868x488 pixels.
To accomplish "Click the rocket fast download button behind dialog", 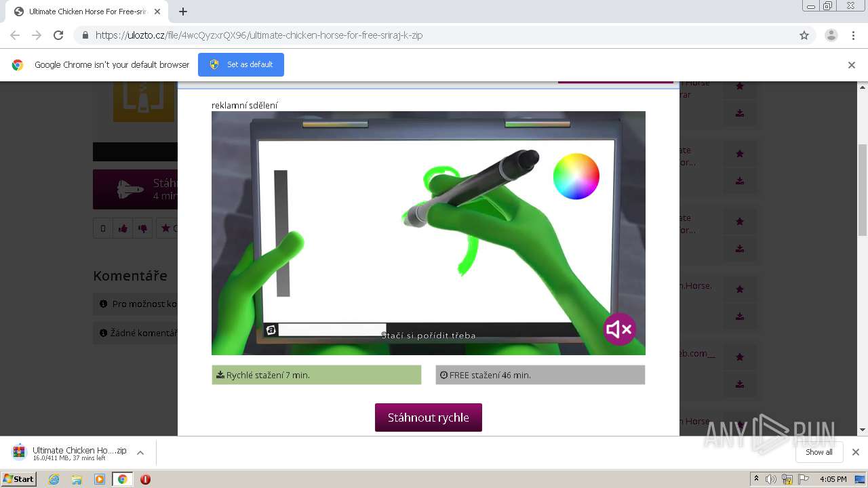I will coord(136,189).
